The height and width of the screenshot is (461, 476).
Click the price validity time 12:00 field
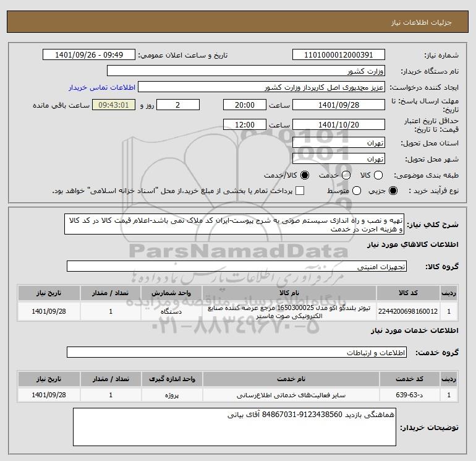[245, 124]
